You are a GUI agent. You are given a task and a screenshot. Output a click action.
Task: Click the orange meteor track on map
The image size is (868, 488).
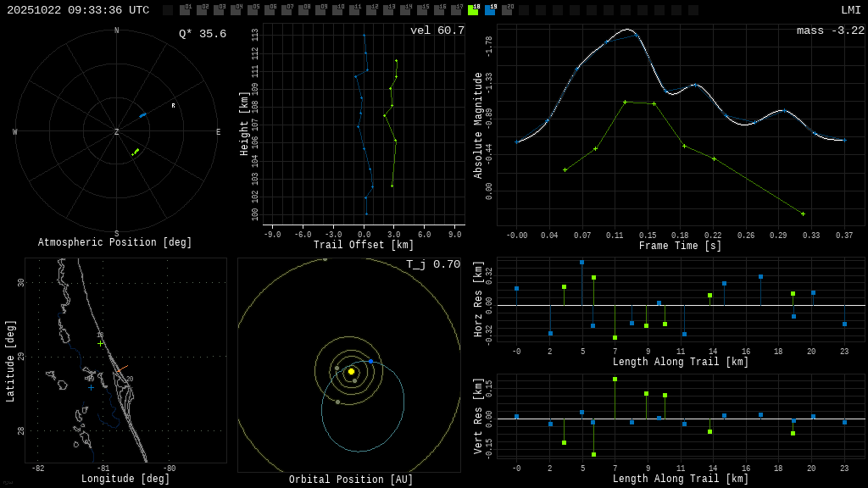point(122,369)
